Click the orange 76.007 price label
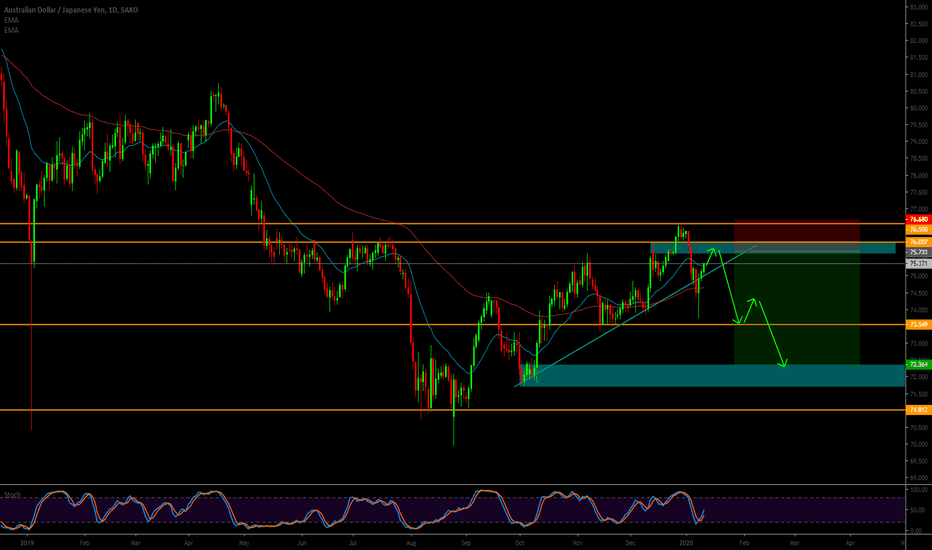The width and height of the screenshot is (932, 550). (x=916, y=242)
